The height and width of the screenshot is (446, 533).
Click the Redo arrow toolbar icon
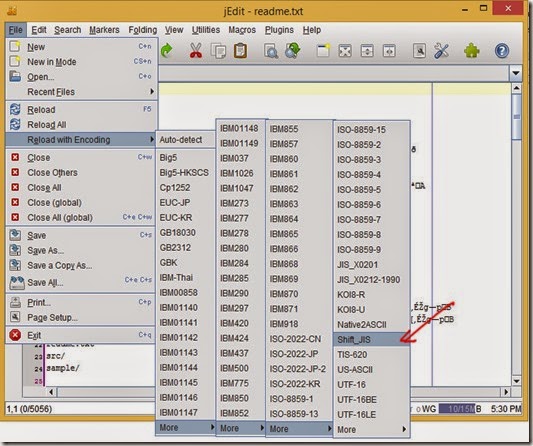167,51
